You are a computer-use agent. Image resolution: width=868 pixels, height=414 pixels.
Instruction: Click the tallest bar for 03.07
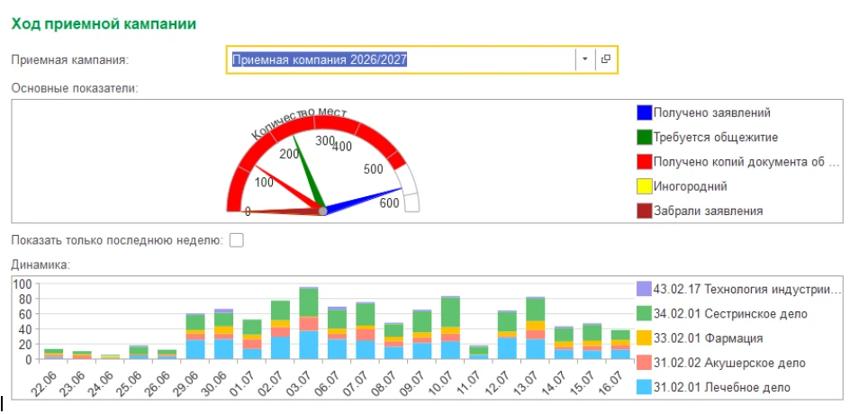[x=309, y=323]
